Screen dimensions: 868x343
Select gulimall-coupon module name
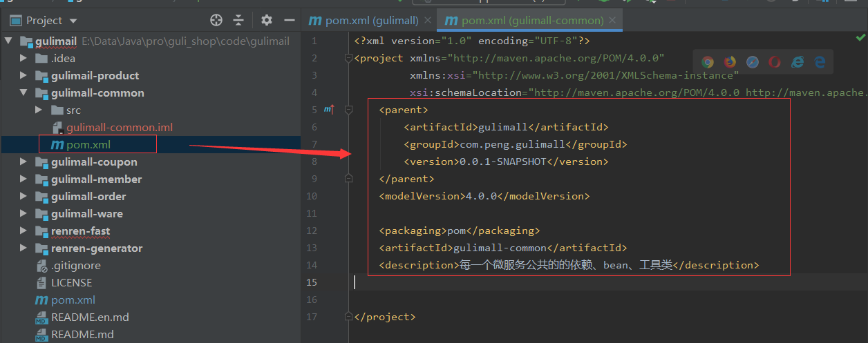point(94,161)
